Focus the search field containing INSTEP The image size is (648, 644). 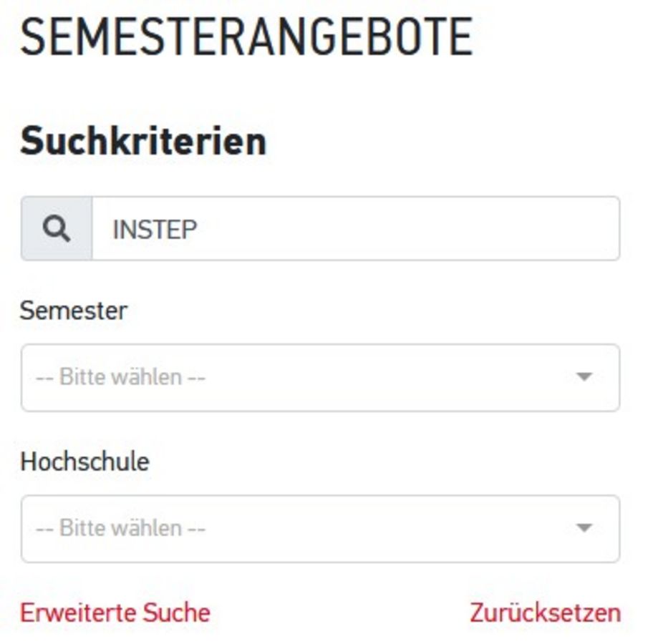pyautogui.click(x=356, y=229)
